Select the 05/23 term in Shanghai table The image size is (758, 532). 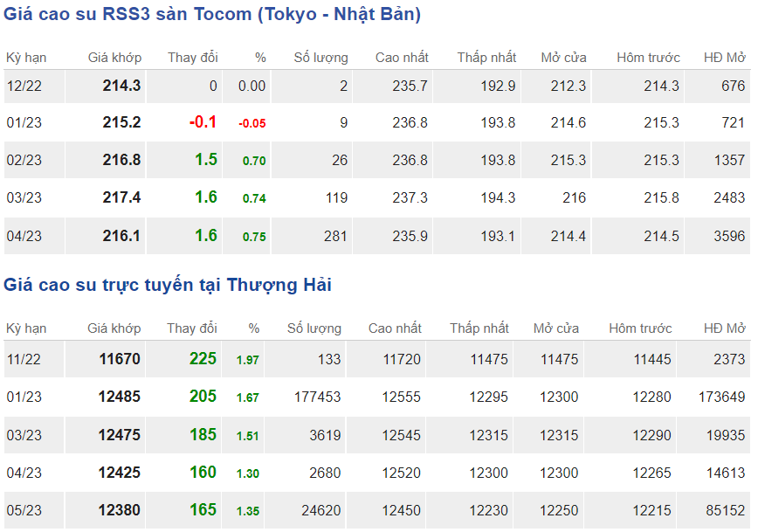click(24, 509)
